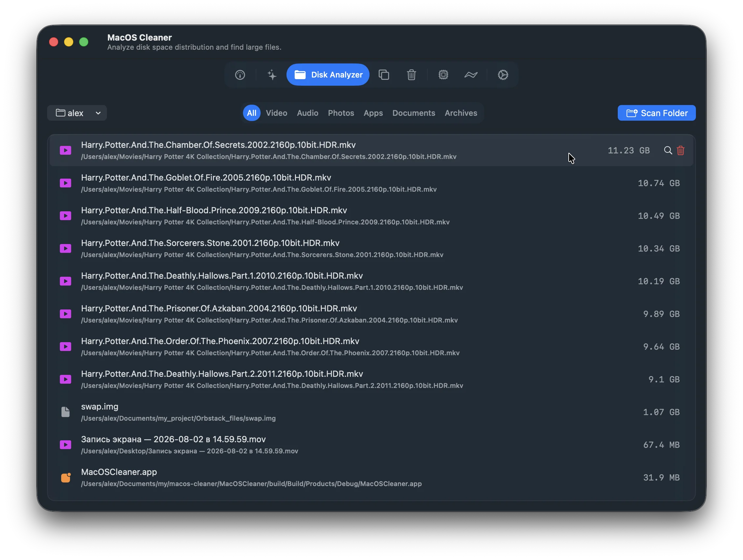
Task: Select the Disk Analyzer toolbar tab
Action: pos(328,75)
